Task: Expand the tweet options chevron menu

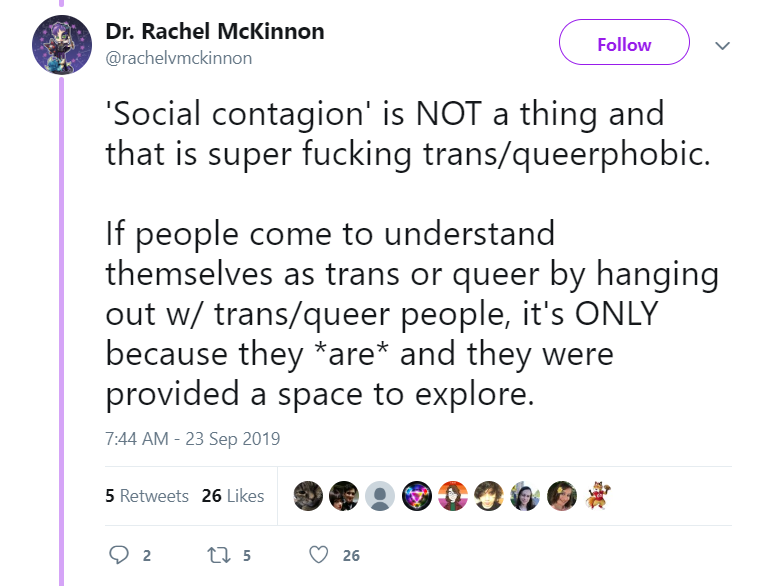Action: click(x=723, y=46)
